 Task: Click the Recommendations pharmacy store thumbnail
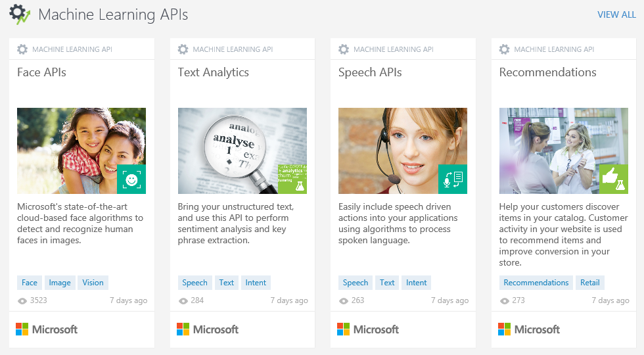click(564, 151)
